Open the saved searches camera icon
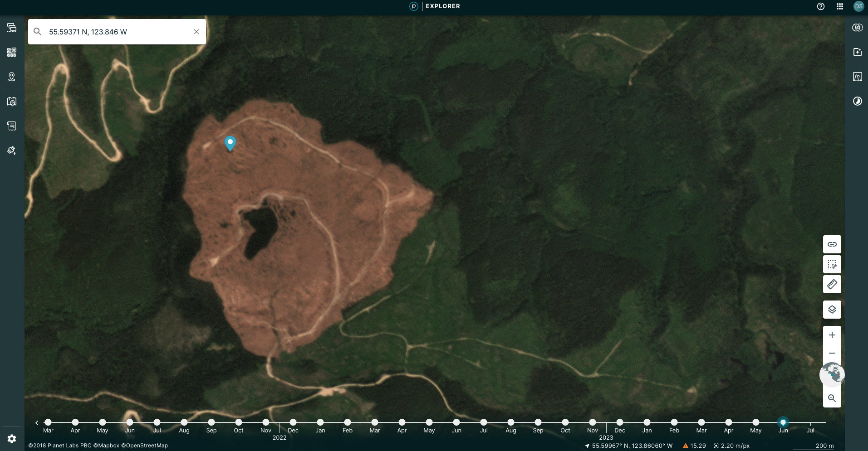 [x=12, y=101]
